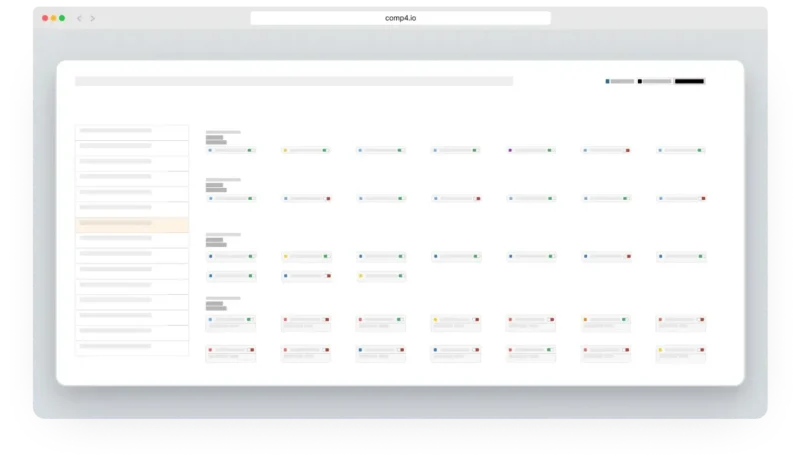Click the black square legend item at top right
Screen dimensions: 801x464
click(x=654, y=81)
